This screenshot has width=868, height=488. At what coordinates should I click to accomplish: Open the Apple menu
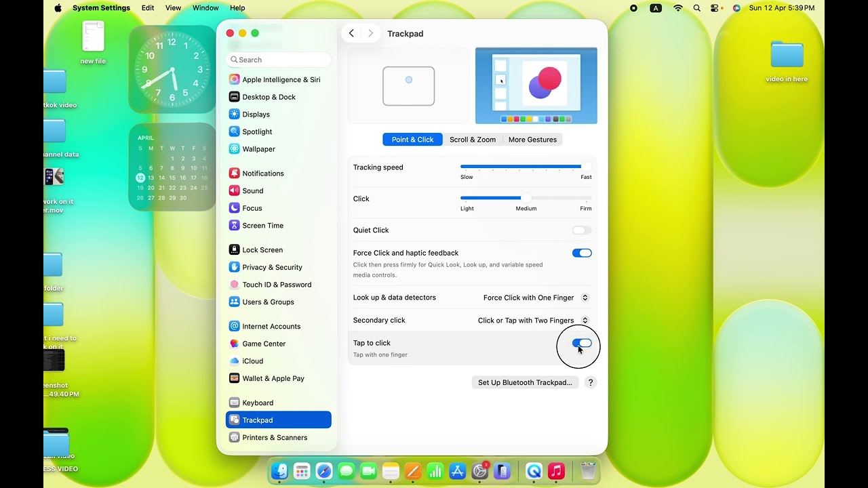(58, 8)
